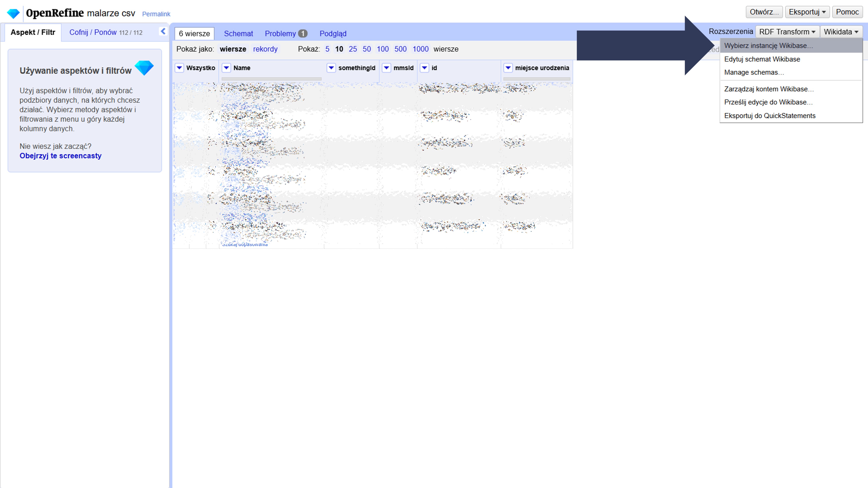Image resolution: width=868 pixels, height=488 pixels.
Task: Show 25 rows per page
Action: click(x=353, y=49)
